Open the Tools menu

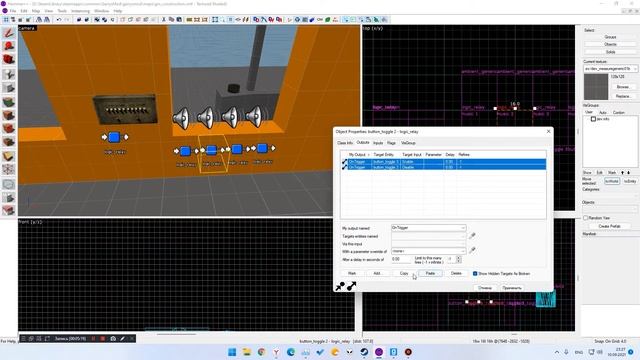click(62, 11)
